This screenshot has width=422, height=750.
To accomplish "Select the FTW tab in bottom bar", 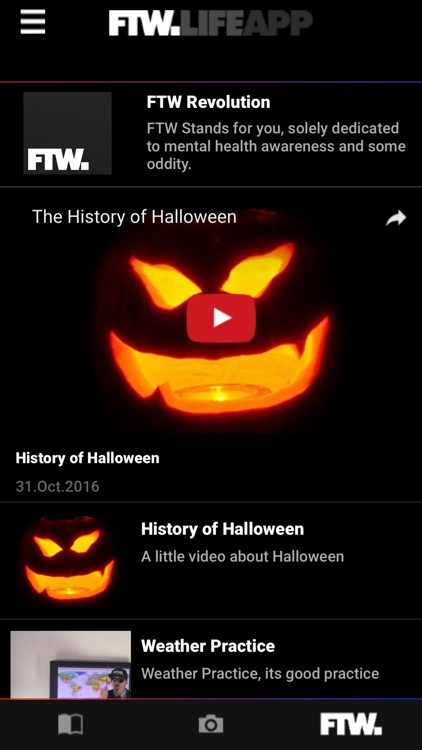I will tap(351, 724).
